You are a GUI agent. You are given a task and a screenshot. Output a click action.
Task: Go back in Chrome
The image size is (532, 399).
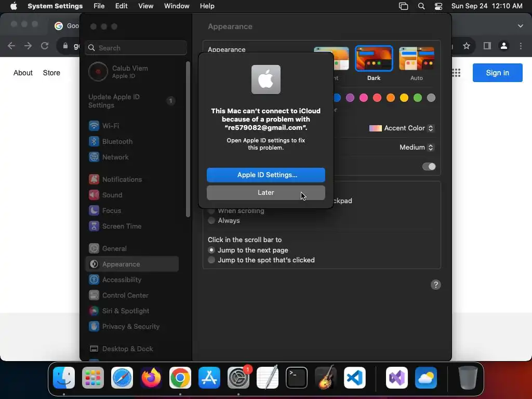tap(11, 46)
